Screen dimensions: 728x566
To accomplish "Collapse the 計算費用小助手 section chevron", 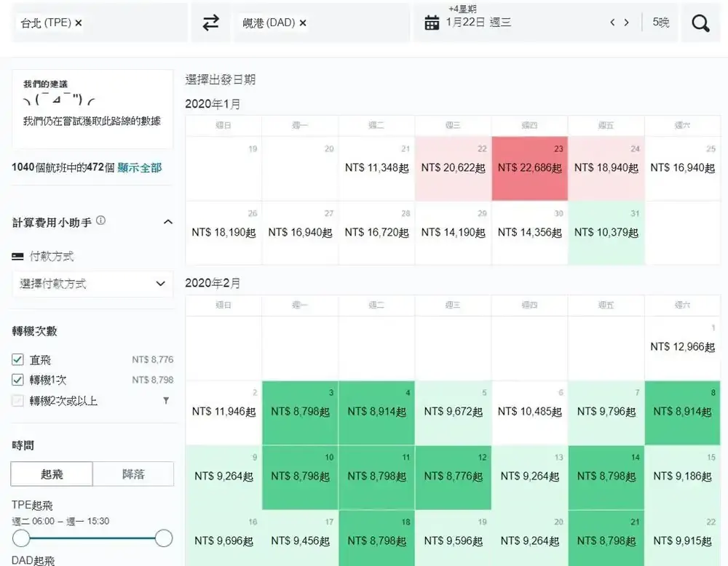I will (167, 222).
